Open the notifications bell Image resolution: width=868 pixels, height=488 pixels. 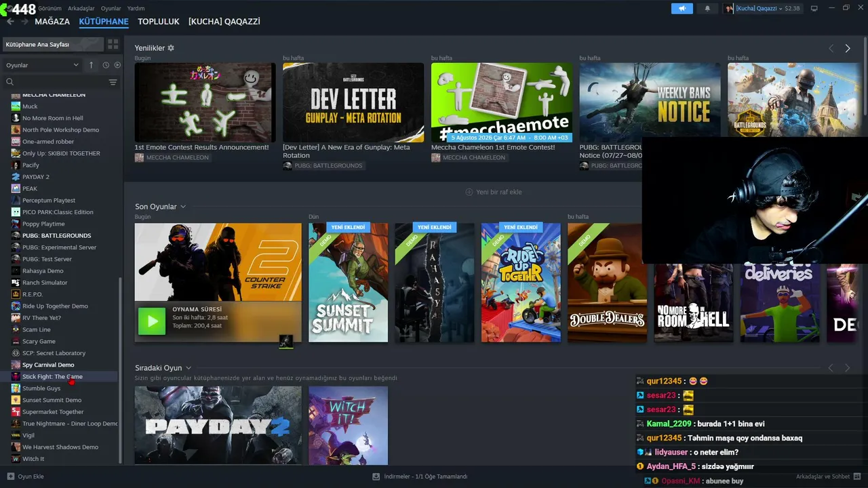click(x=707, y=8)
